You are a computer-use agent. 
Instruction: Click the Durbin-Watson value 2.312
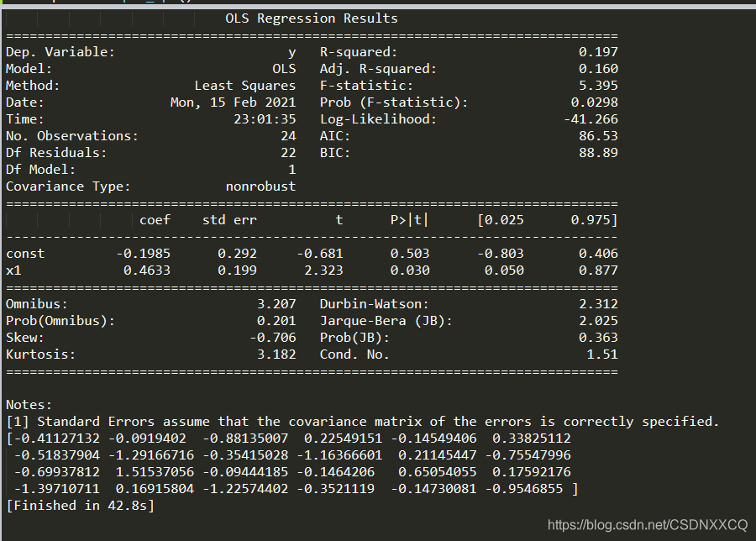[598, 304]
